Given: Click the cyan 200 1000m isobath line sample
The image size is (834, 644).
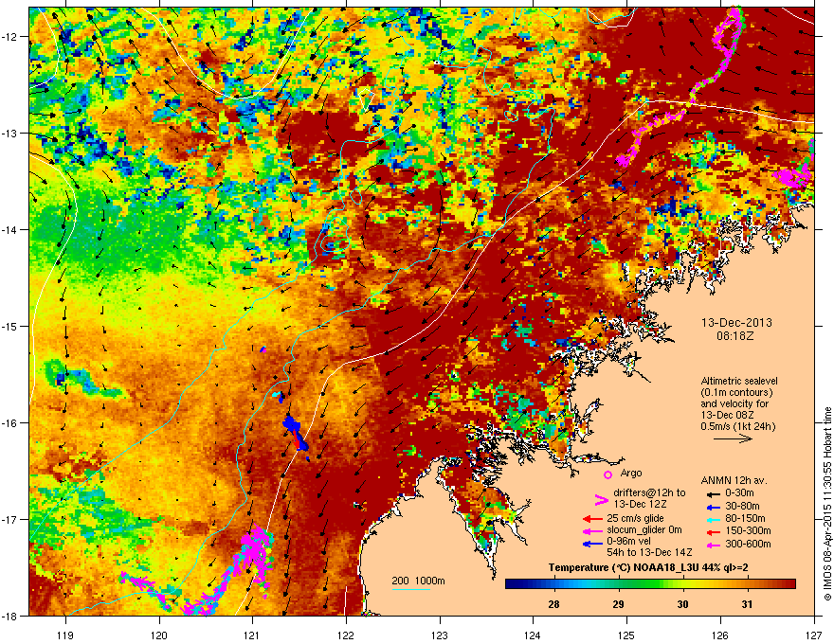Looking at the screenshot, I should pyautogui.click(x=411, y=589).
